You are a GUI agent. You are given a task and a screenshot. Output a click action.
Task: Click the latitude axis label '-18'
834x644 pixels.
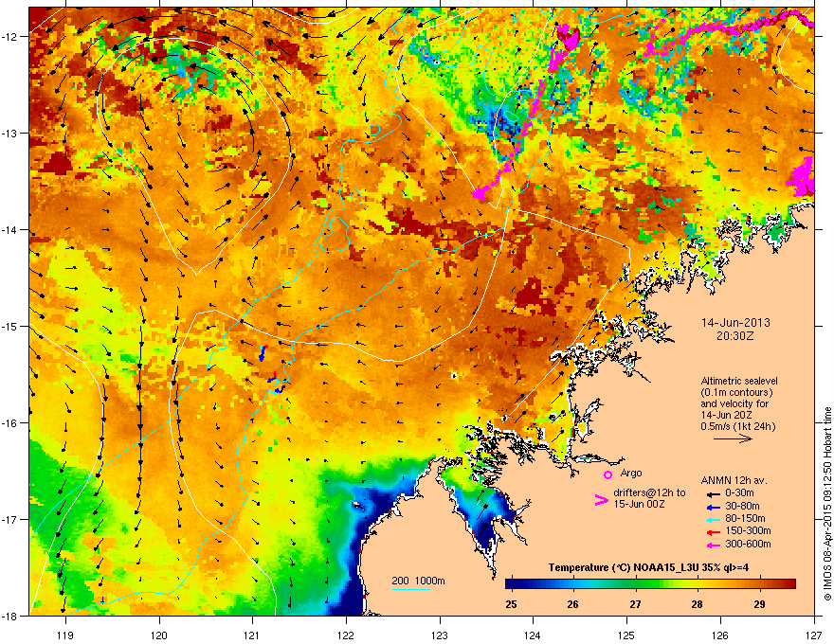click(9, 616)
